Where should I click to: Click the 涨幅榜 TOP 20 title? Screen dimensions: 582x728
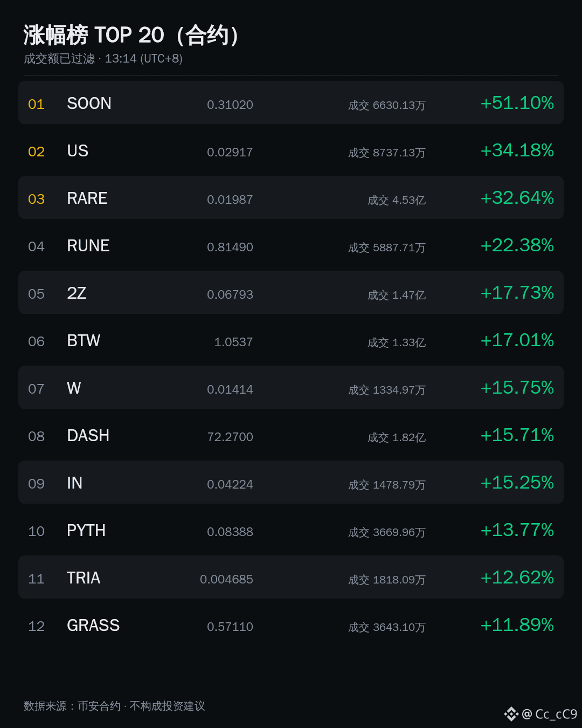tap(131, 36)
